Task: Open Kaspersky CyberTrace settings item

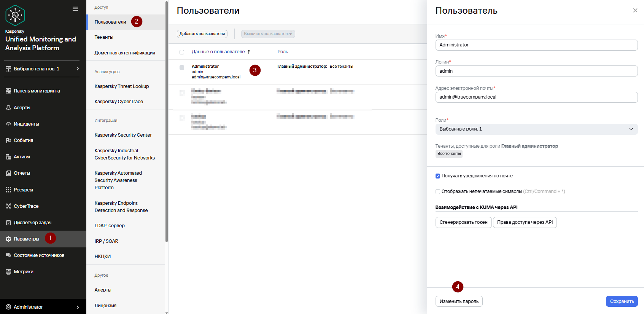Action: (119, 102)
